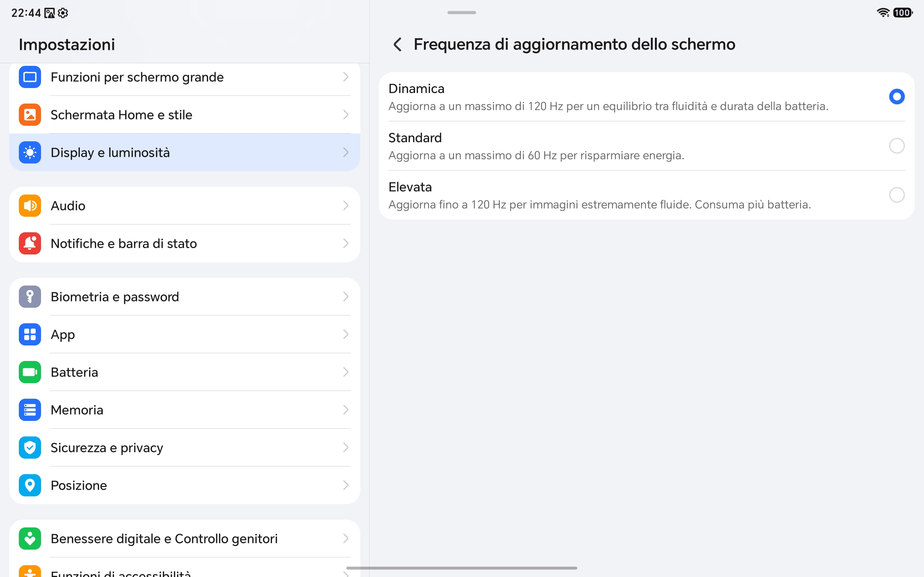Expand the App settings chevron
Image resolution: width=924 pixels, height=577 pixels.
(x=346, y=334)
